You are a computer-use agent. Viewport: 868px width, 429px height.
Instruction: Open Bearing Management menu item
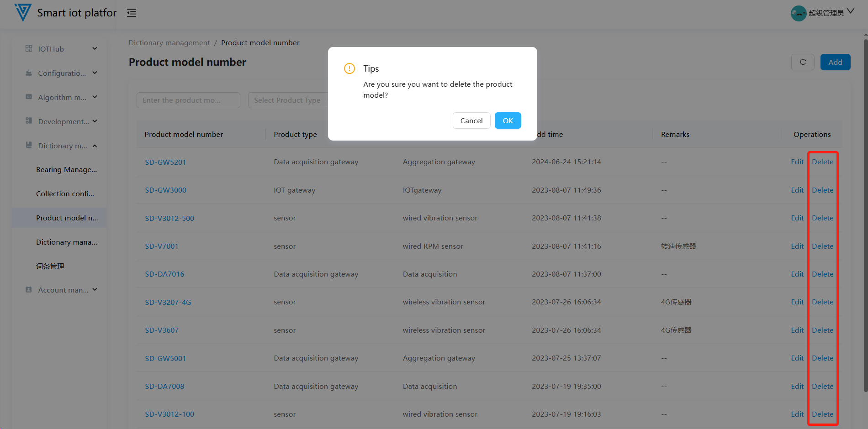coord(66,170)
